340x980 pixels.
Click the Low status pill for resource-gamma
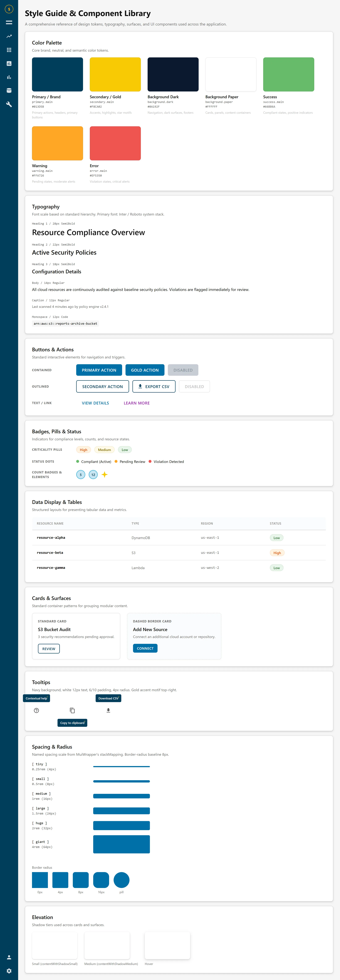pyautogui.click(x=276, y=568)
